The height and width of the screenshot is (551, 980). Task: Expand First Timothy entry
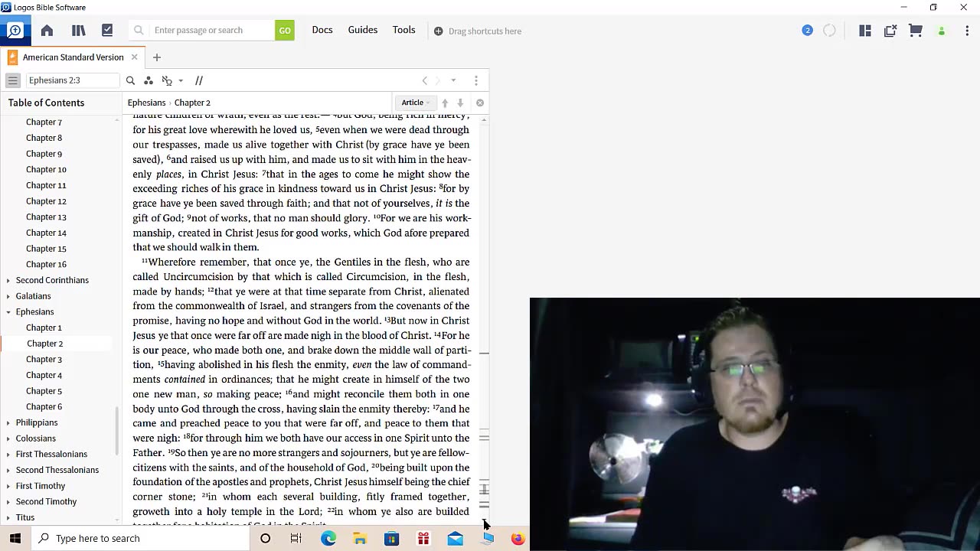[x=8, y=486]
